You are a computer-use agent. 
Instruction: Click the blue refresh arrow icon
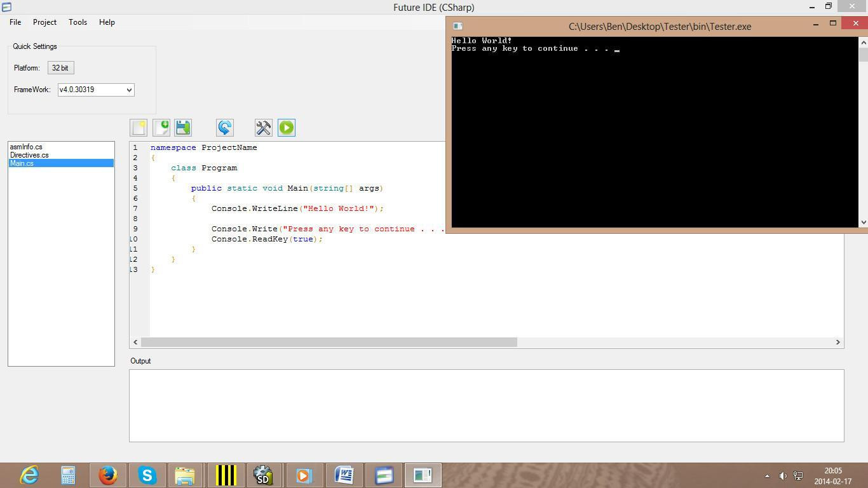click(x=225, y=128)
